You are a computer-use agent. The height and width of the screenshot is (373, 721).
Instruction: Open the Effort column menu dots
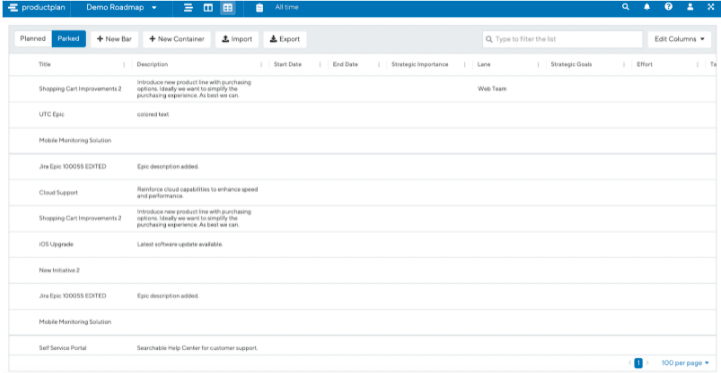point(698,65)
